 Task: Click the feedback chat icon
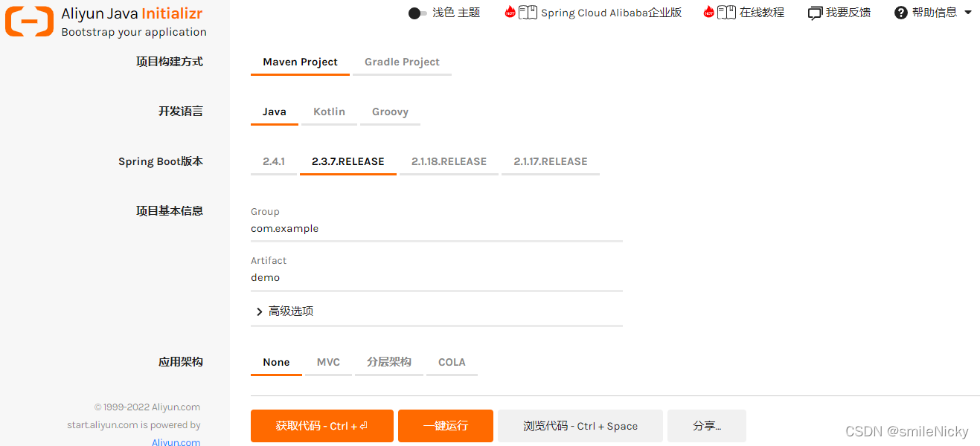click(x=815, y=13)
